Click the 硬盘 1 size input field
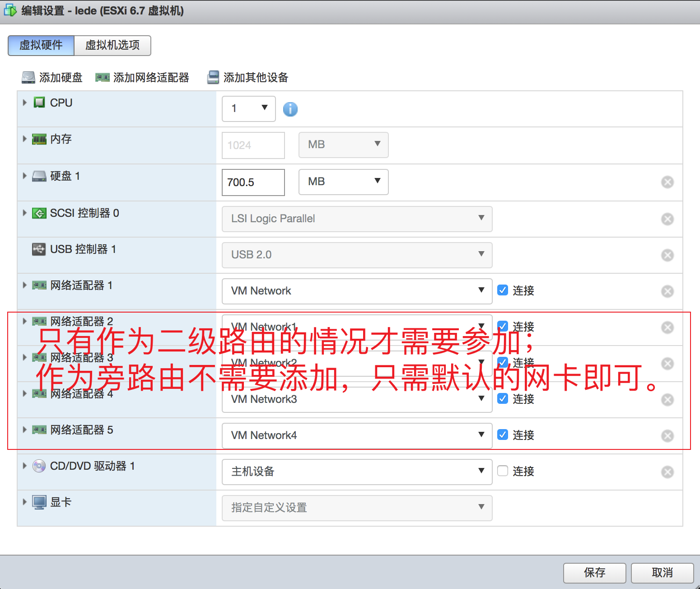Image resolution: width=700 pixels, height=589 pixels. tap(253, 182)
